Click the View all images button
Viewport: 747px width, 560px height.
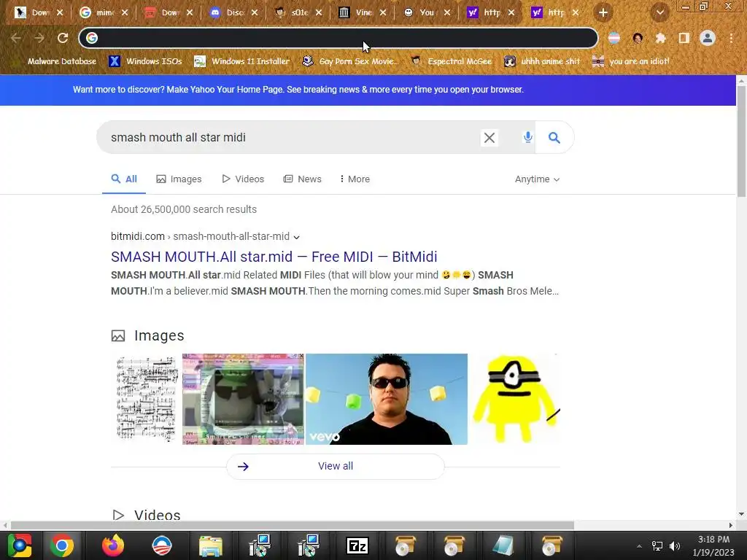pos(336,466)
